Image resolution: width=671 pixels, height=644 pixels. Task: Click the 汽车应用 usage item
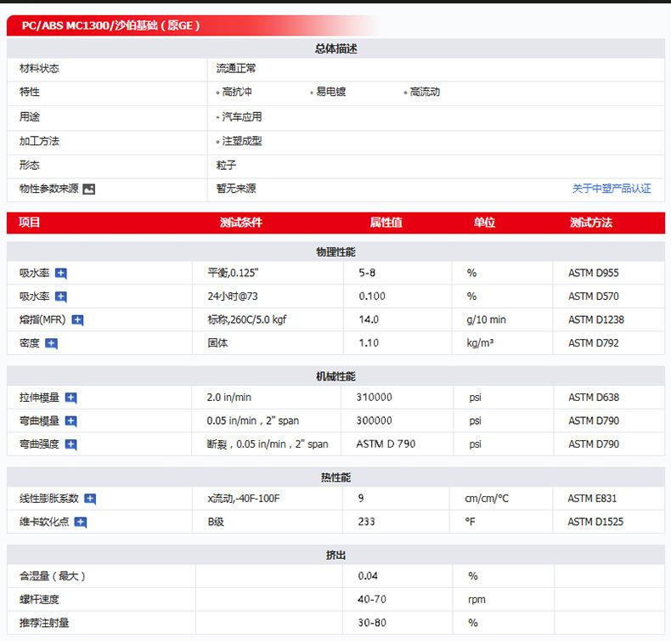coord(242,116)
